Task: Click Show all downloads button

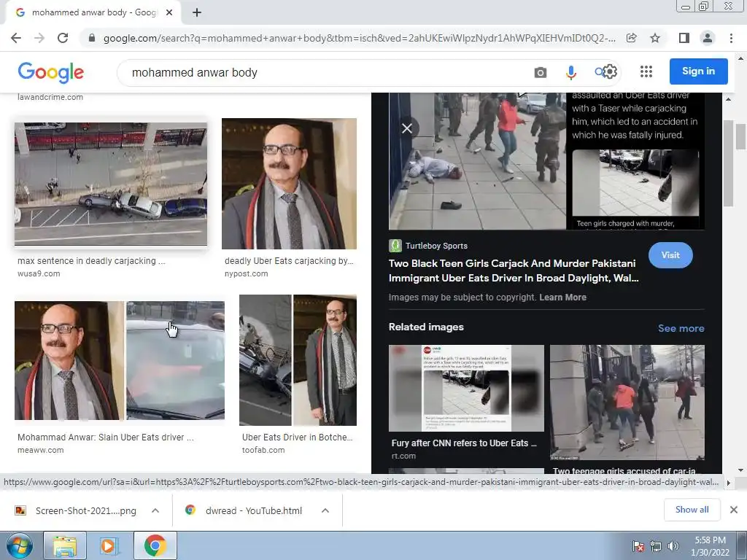Action: [x=692, y=510]
